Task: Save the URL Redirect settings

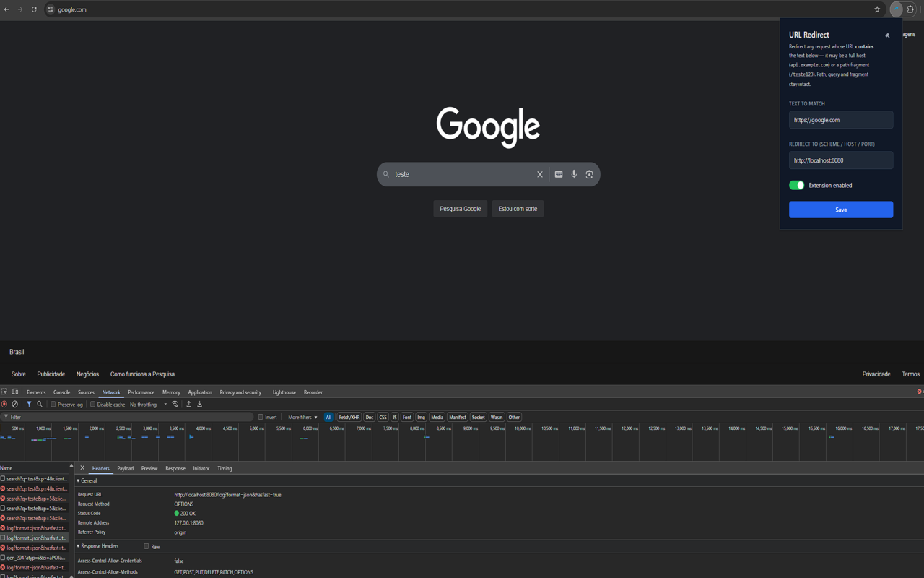Action: (841, 210)
